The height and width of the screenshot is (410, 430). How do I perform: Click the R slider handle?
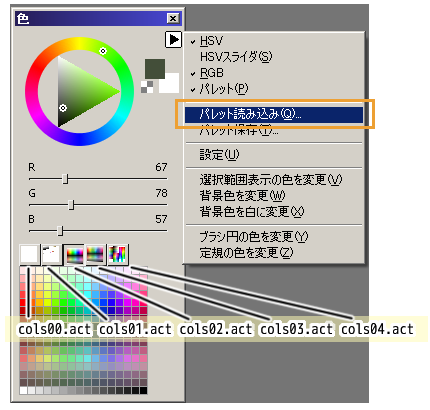point(65,179)
